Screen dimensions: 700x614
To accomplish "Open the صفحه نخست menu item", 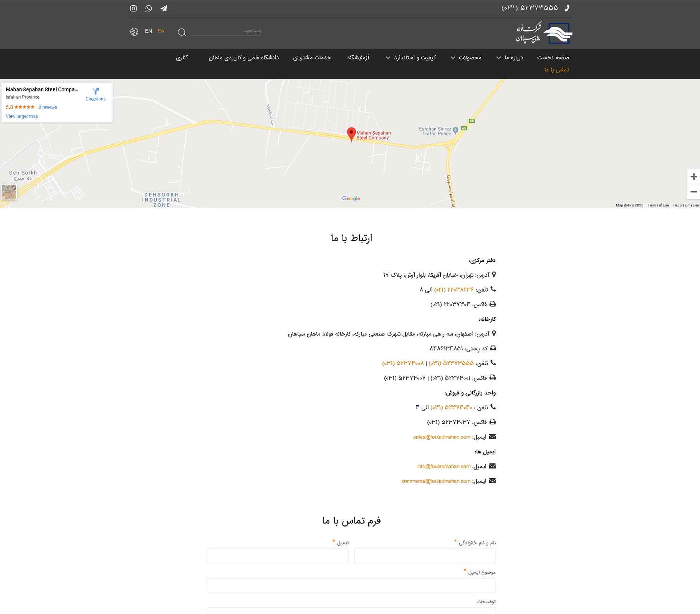I will click(x=553, y=58).
